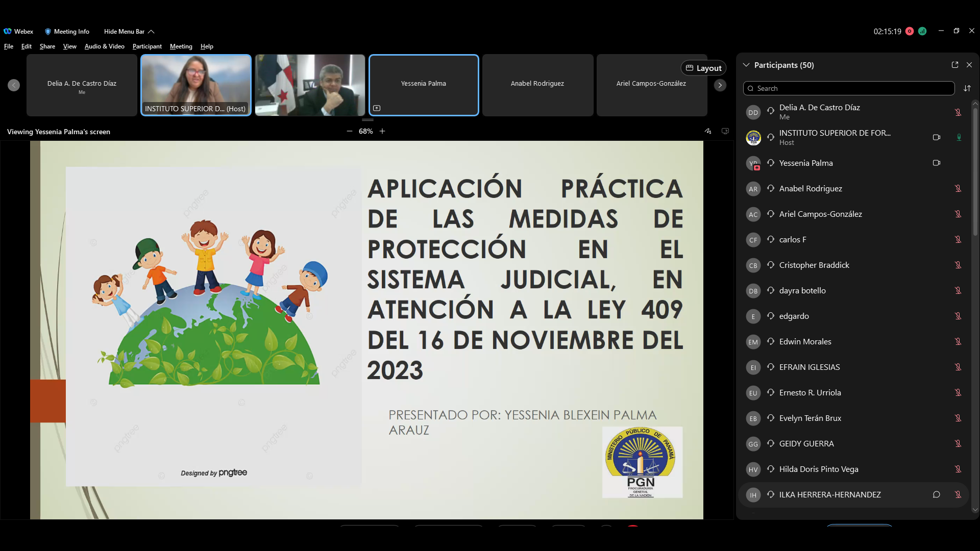980x551 pixels.
Task: Click zoom in plus next to 68%
Action: pos(382,131)
